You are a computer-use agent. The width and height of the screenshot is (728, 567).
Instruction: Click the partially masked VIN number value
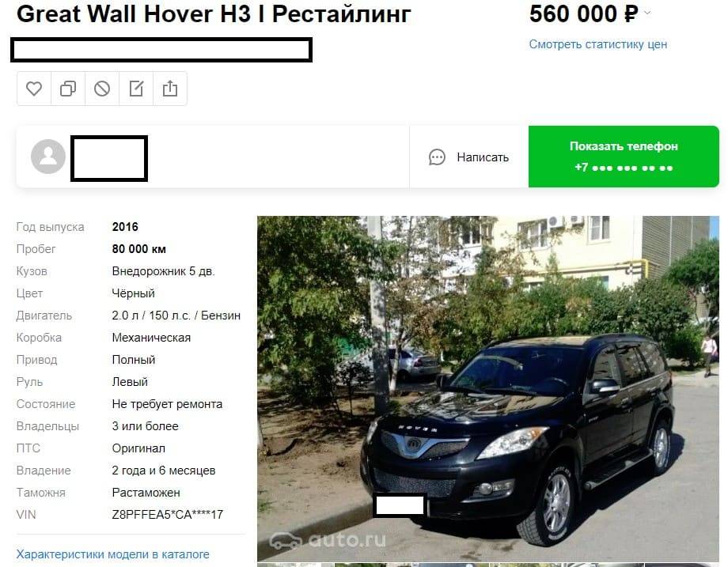coord(168,515)
